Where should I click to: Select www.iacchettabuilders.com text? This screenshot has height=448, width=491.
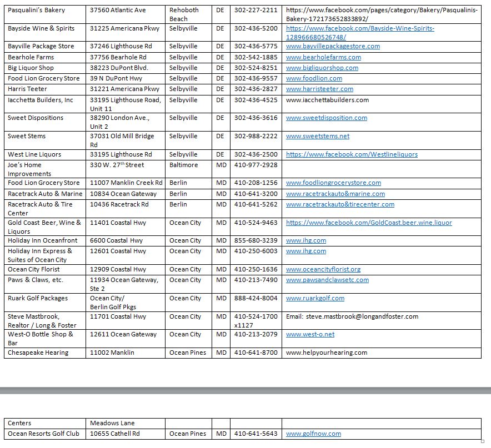327,100
